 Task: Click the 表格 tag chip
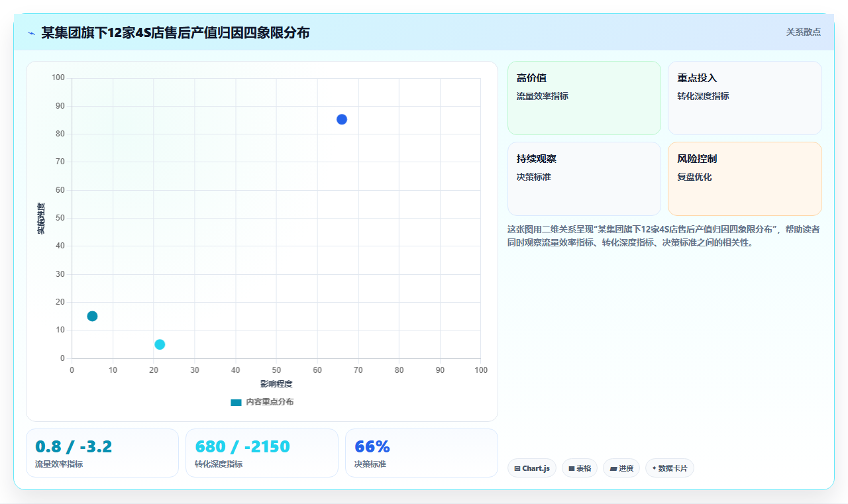[x=580, y=468]
